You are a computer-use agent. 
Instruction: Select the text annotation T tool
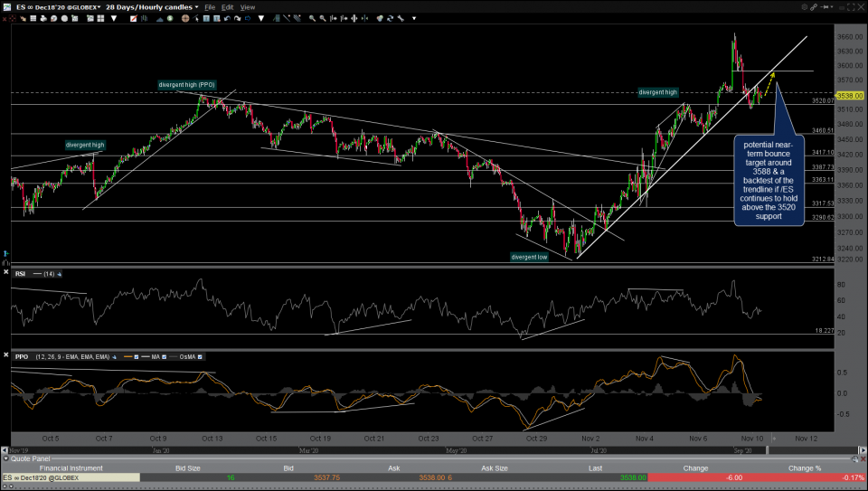[x=206, y=18]
